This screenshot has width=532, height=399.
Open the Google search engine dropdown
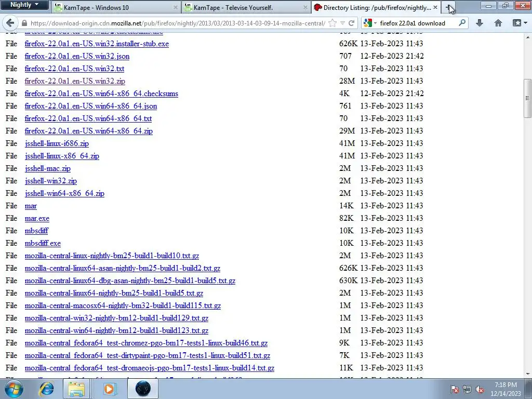click(x=370, y=23)
